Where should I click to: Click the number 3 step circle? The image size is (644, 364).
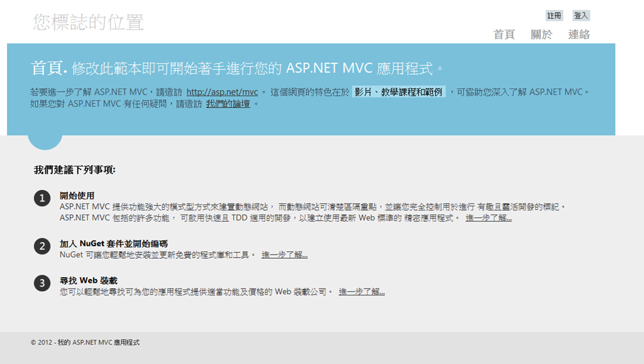tap(42, 283)
